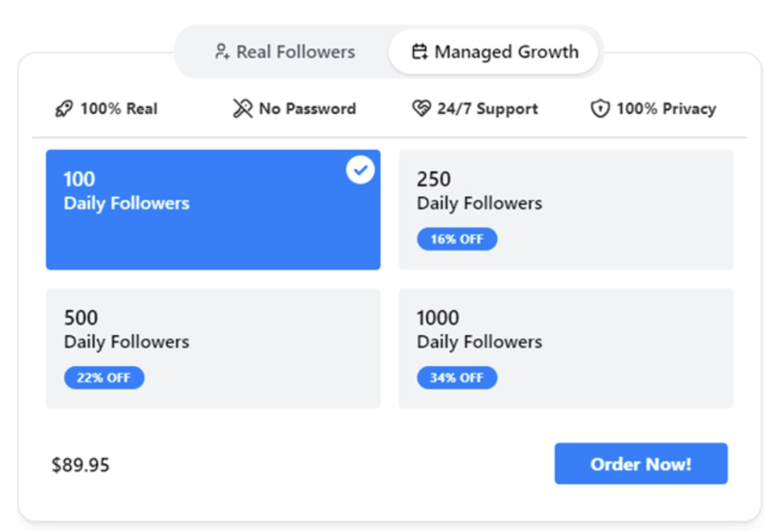Select the 100 Daily Followers plan
Viewport: 765px width, 532px height.
(x=213, y=210)
